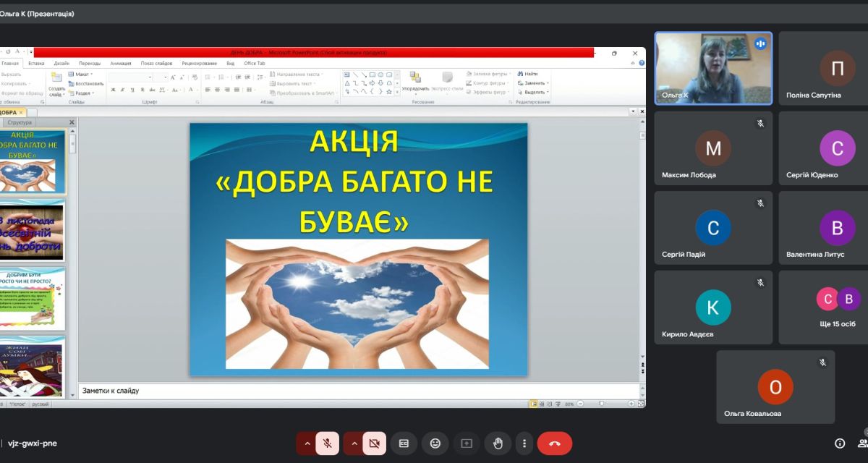Open video settings chevron beside camera

(x=354, y=443)
